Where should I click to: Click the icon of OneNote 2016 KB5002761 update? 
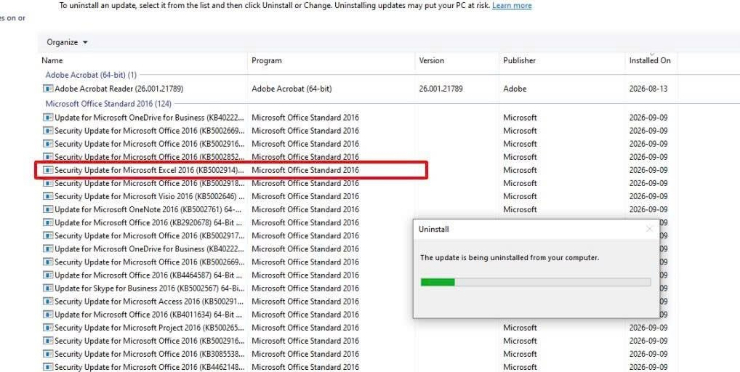tap(48, 210)
